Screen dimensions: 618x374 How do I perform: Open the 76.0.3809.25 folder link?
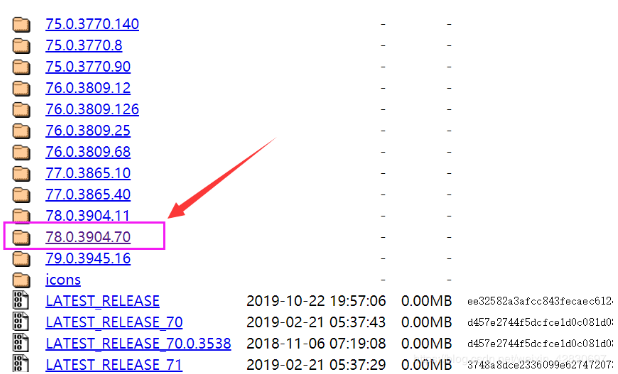pos(88,130)
